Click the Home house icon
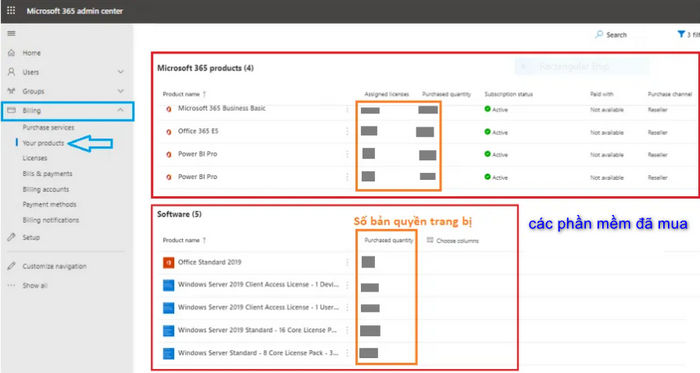The height and width of the screenshot is (373, 700). 11,53
